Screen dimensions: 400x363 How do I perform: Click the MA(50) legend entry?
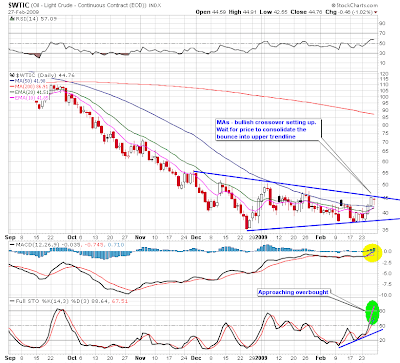tap(27, 81)
